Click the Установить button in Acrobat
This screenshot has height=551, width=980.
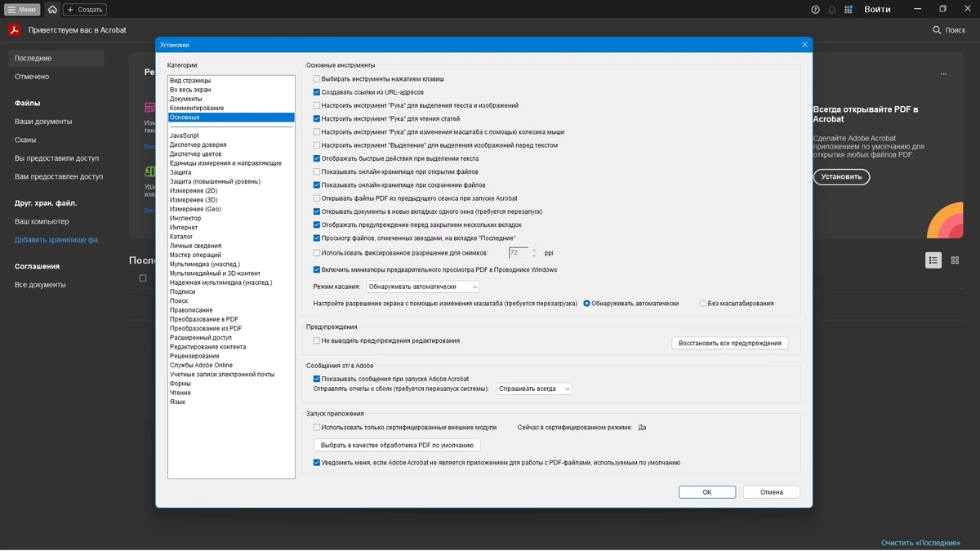click(x=841, y=176)
